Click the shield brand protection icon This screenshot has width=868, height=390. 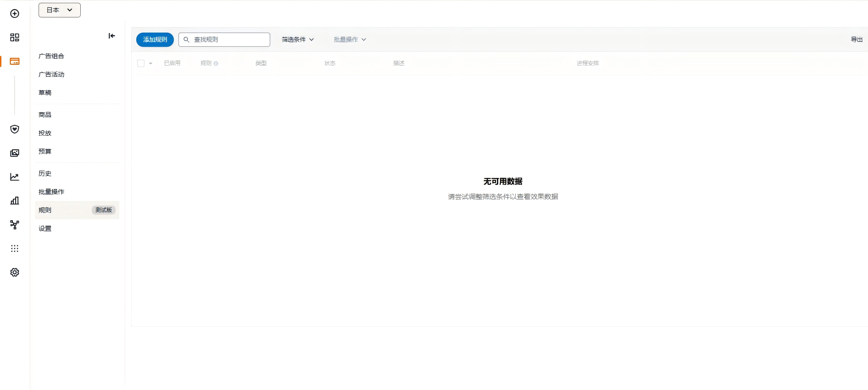15,129
